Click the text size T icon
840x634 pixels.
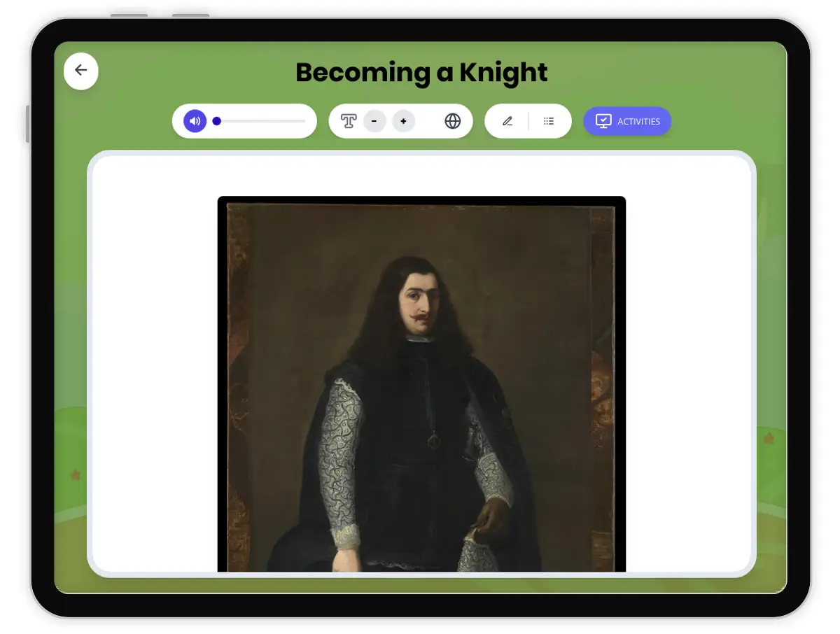pos(349,121)
